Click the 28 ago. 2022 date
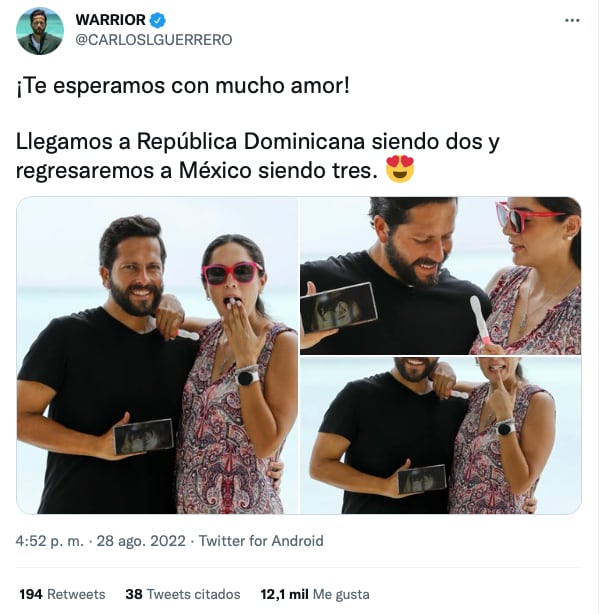Screen dimensions: 616x614 (141, 541)
